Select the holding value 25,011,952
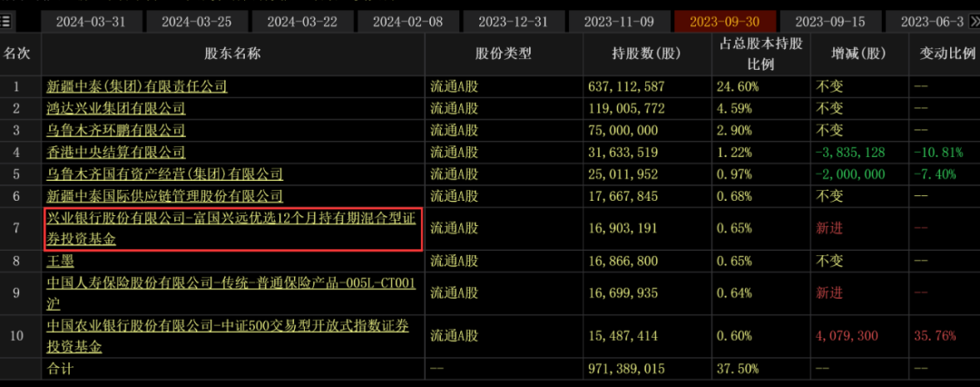Viewport: 980px width, 387px height. coord(623,174)
